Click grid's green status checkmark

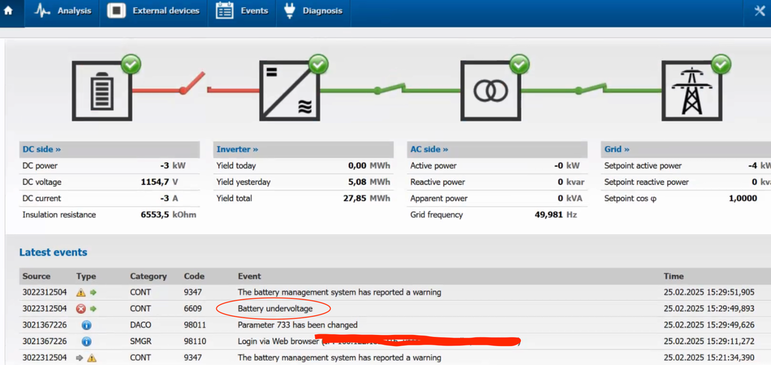pyautogui.click(x=721, y=64)
